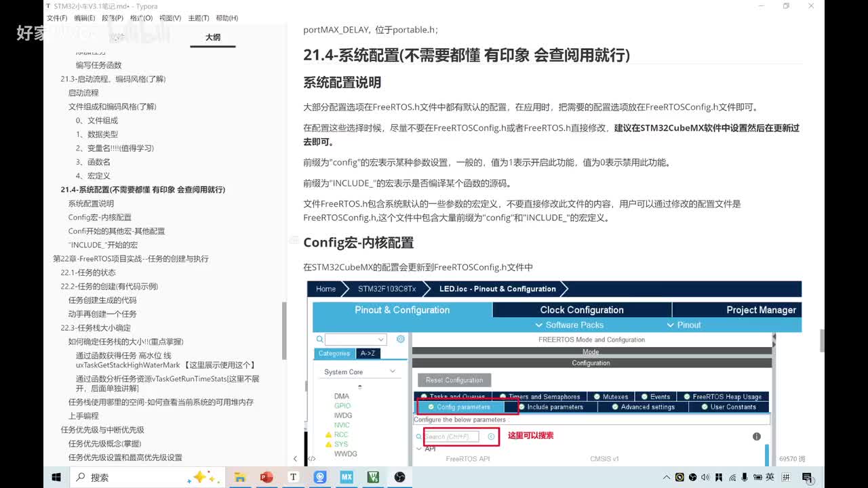The image size is (868, 488).
Task: Go to outline entry 启动流程
Action: click(83, 93)
